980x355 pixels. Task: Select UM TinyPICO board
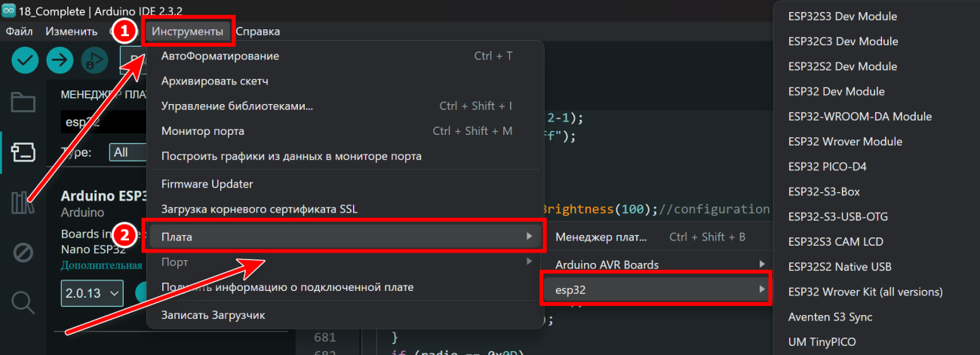pyautogui.click(x=877, y=341)
